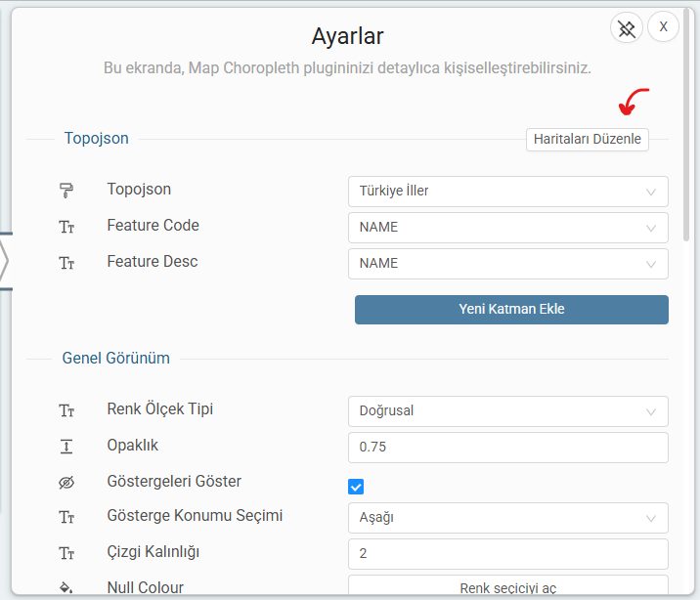Screen dimensions: 700x600
Task: Uncheck the Göstergeleri Göster checkbox
Action: [356, 487]
